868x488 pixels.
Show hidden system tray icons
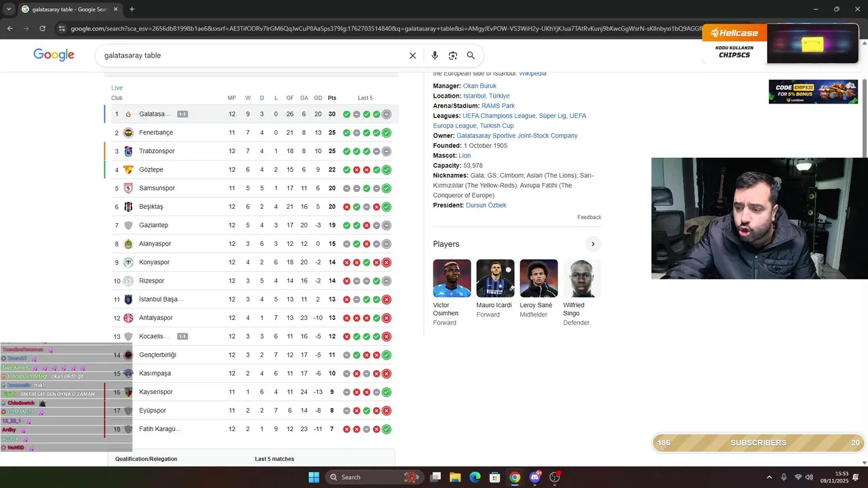coord(769,477)
